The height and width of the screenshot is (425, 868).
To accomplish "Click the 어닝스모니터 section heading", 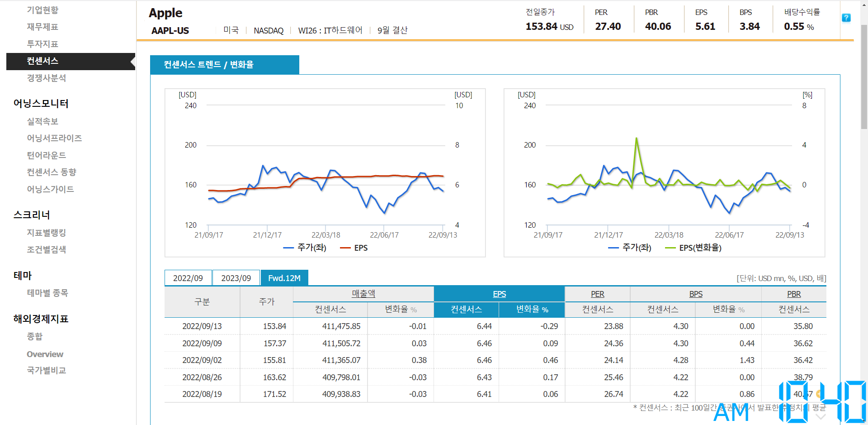I will pyautogui.click(x=41, y=104).
